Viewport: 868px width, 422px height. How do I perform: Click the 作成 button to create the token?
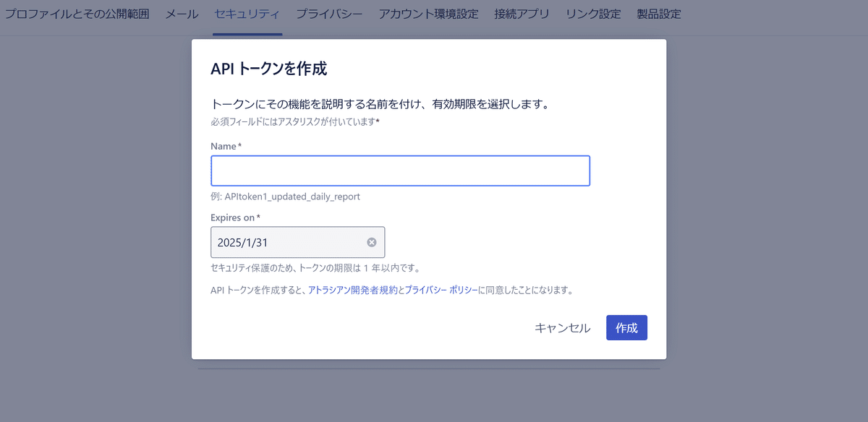(x=626, y=328)
